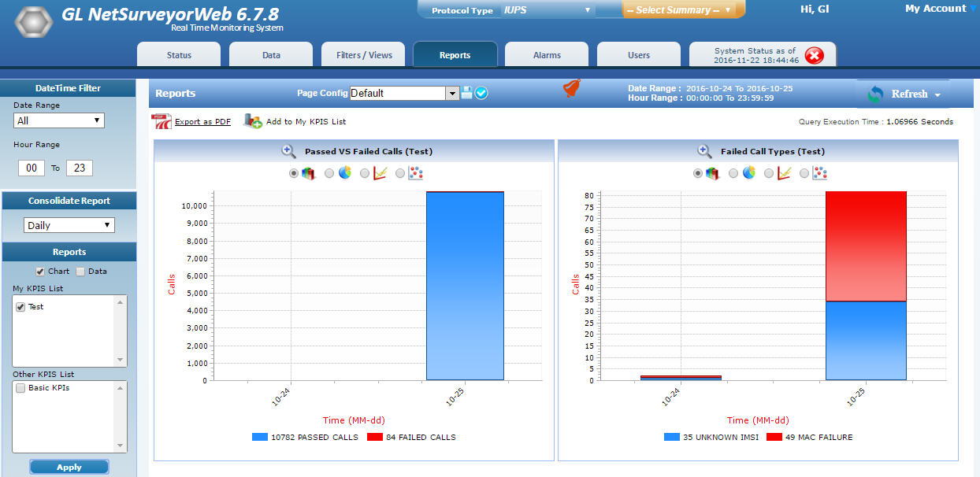
Task: Zoom into the Failed Call Types chart
Action: [704, 151]
